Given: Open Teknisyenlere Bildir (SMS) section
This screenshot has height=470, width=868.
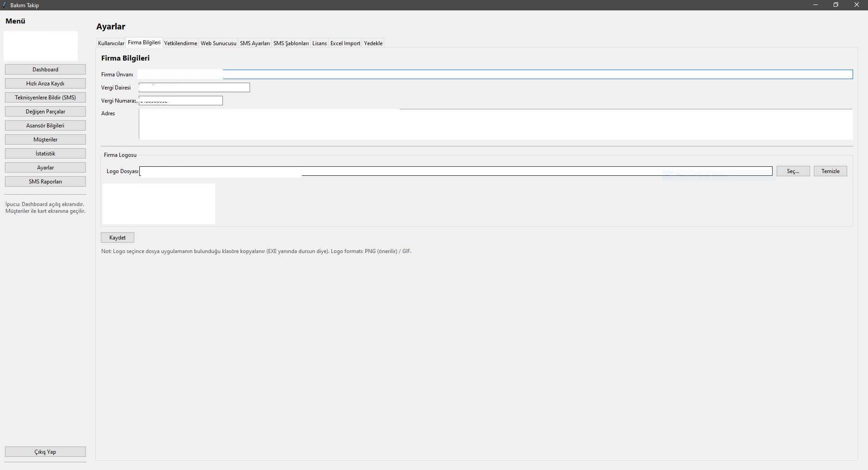Looking at the screenshot, I should pos(45,98).
